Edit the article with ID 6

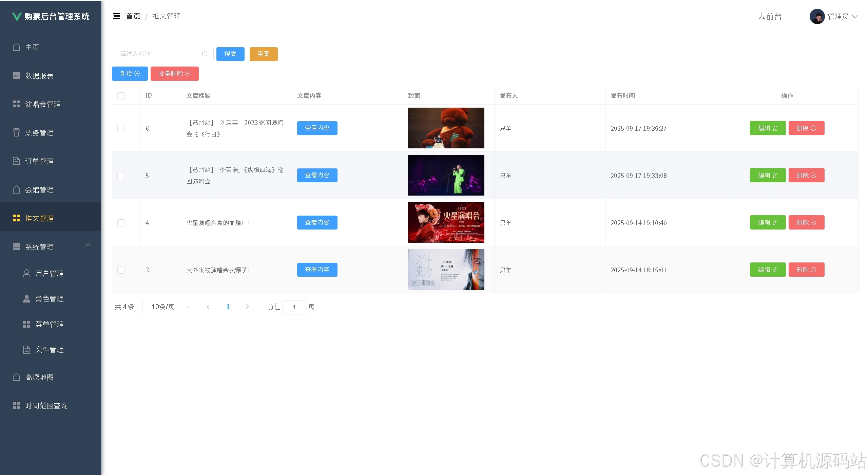point(768,128)
